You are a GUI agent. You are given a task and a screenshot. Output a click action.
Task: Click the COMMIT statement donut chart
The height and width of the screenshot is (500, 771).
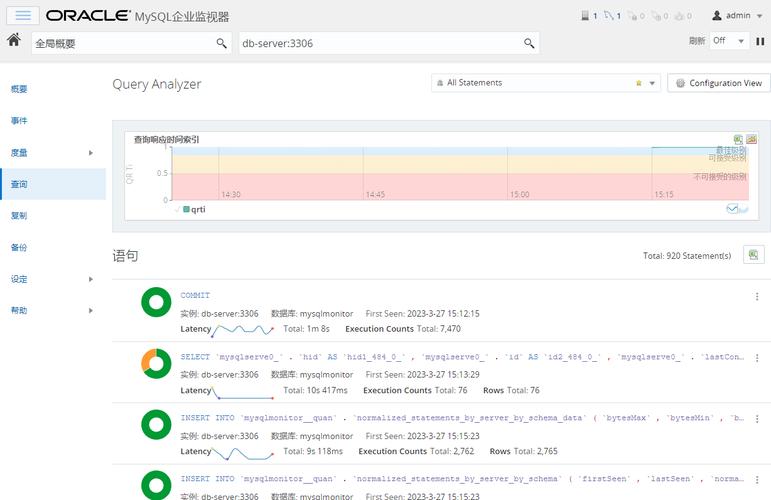156,302
